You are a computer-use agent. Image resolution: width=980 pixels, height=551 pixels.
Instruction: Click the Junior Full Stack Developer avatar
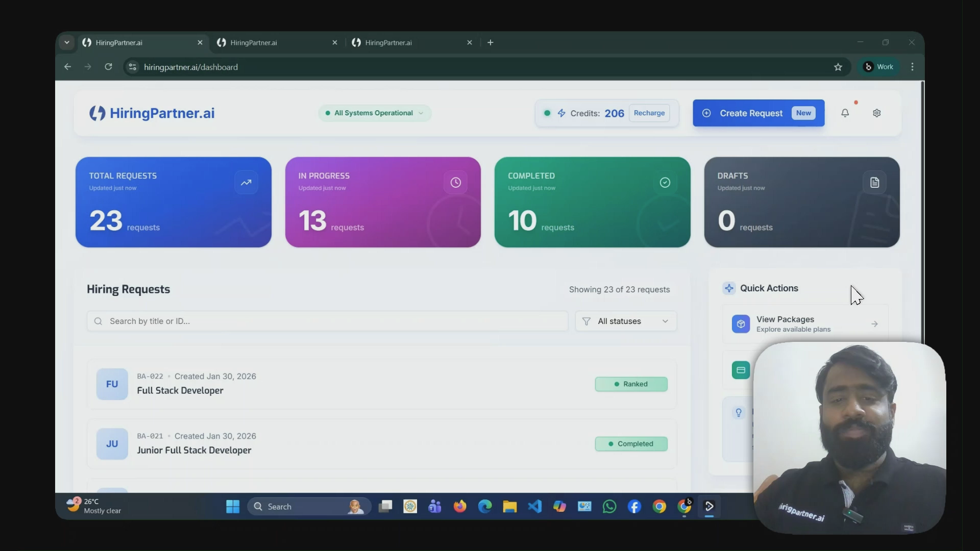(112, 444)
